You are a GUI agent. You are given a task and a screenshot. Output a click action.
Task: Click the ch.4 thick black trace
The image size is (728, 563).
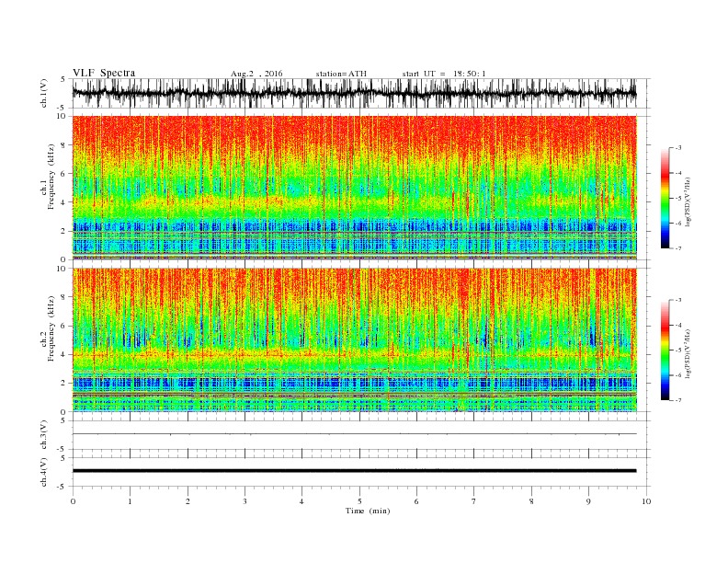355,471
